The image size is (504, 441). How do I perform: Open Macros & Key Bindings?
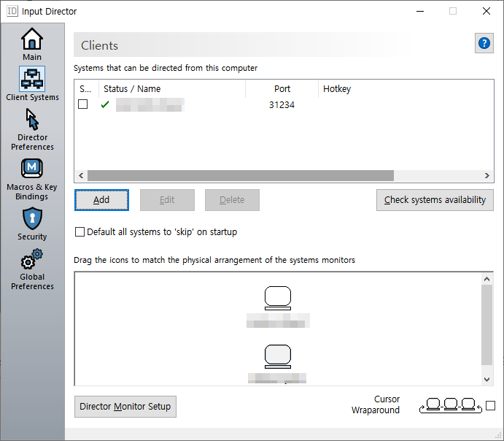coord(32,180)
